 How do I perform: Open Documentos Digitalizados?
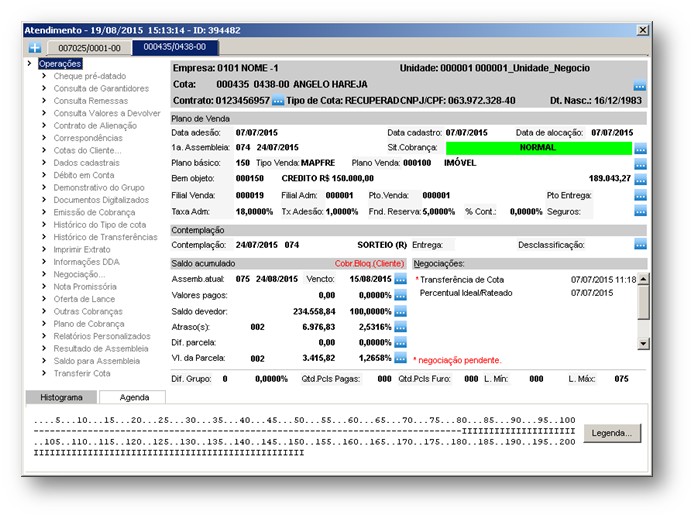tap(101, 200)
